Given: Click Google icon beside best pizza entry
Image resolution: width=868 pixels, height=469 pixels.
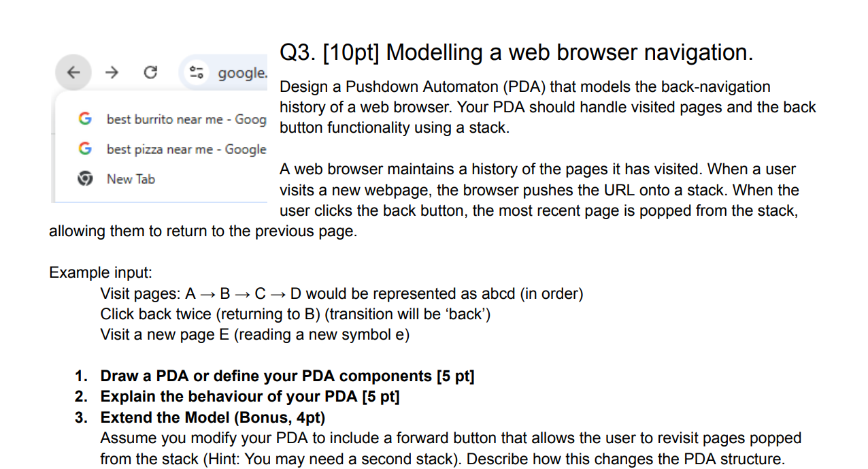Looking at the screenshot, I should click(85, 149).
